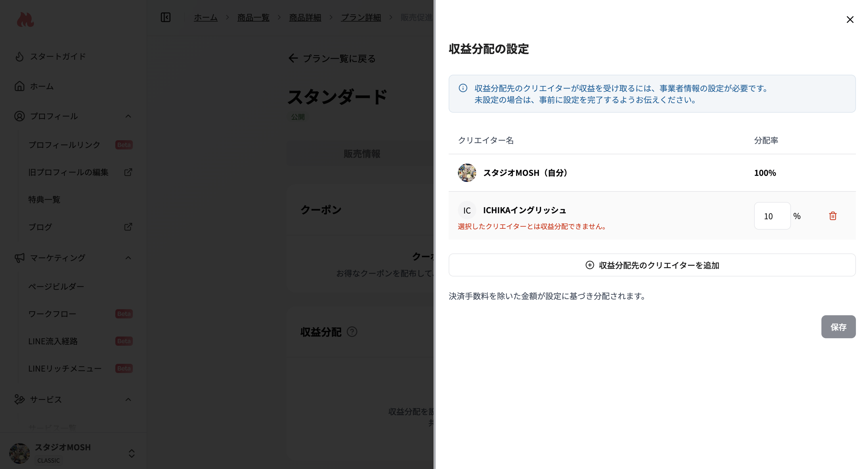
Task: Open スタートガイド in the sidebar
Action: [x=58, y=56]
